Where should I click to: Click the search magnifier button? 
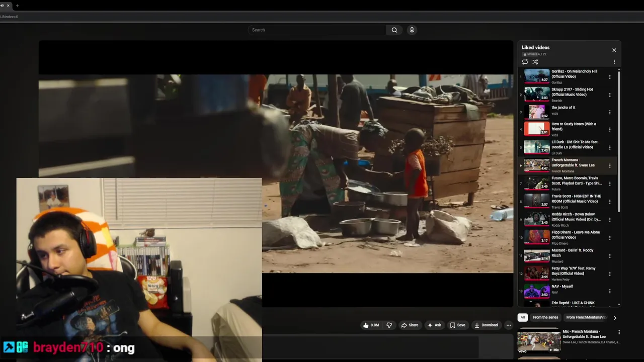[x=394, y=30]
